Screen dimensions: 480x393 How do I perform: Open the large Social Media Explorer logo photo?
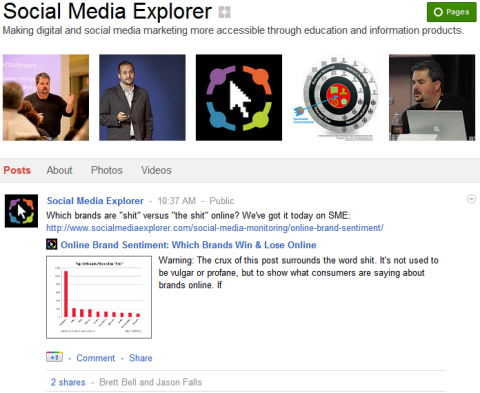pyautogui.click(x=239, y=97)
